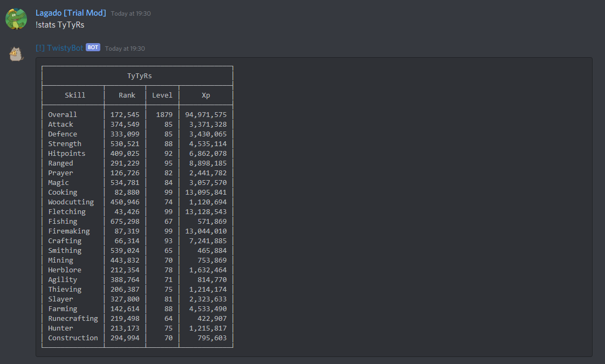This screenshot has width=605, height=364.
Task: Click the Skill column header
Action: pyautogui.click(x=75, y=95)
